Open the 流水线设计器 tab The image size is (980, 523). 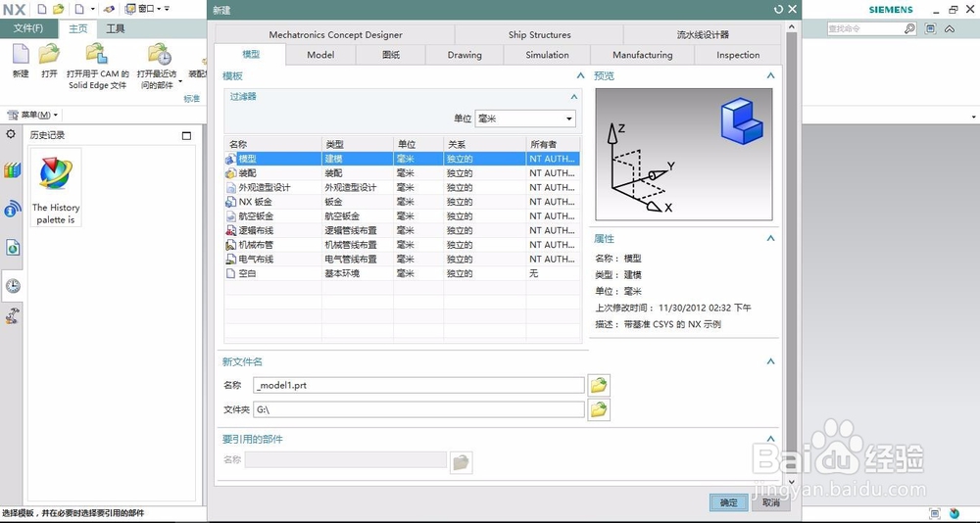(x=703, y=34)
